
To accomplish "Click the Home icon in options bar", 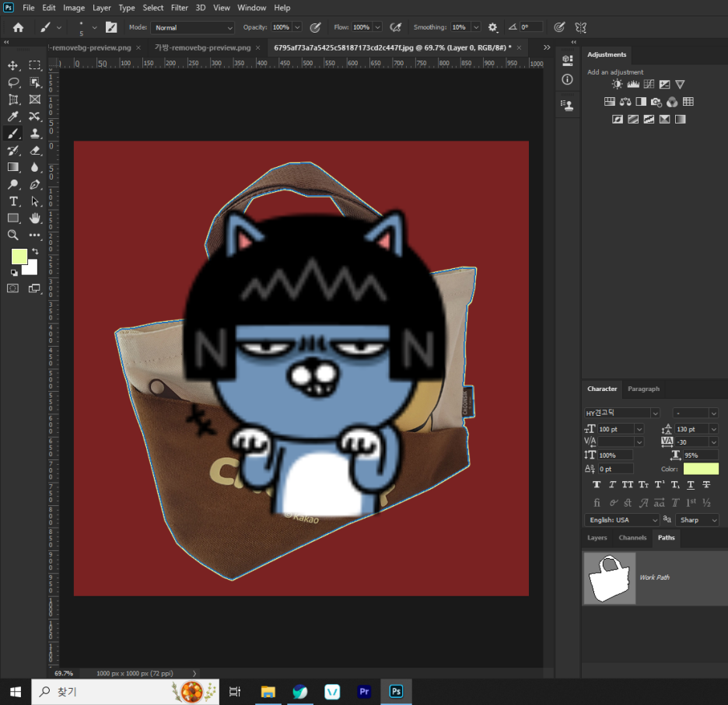I will (x=18, y=27).
